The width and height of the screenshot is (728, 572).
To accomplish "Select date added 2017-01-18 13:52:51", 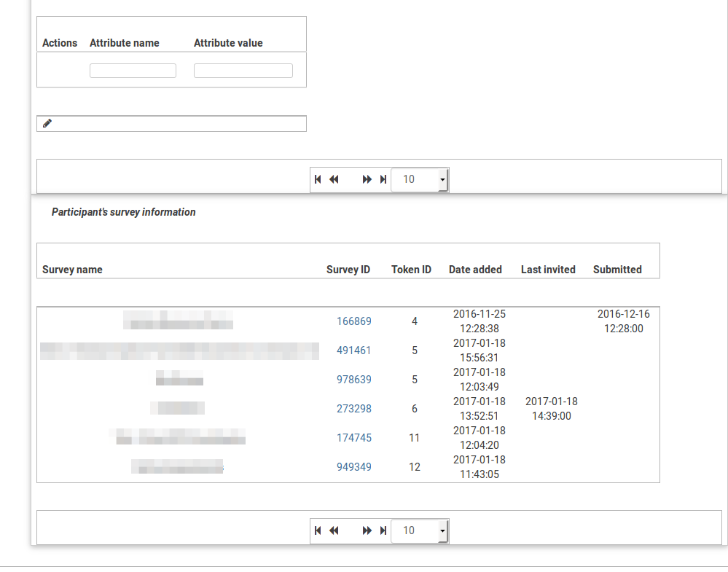I will (x=480, y=409).
